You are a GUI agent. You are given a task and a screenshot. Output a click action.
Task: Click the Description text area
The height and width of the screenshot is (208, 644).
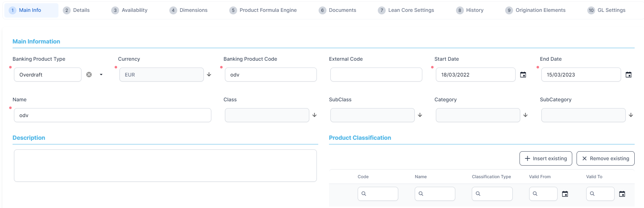point(165,166)
